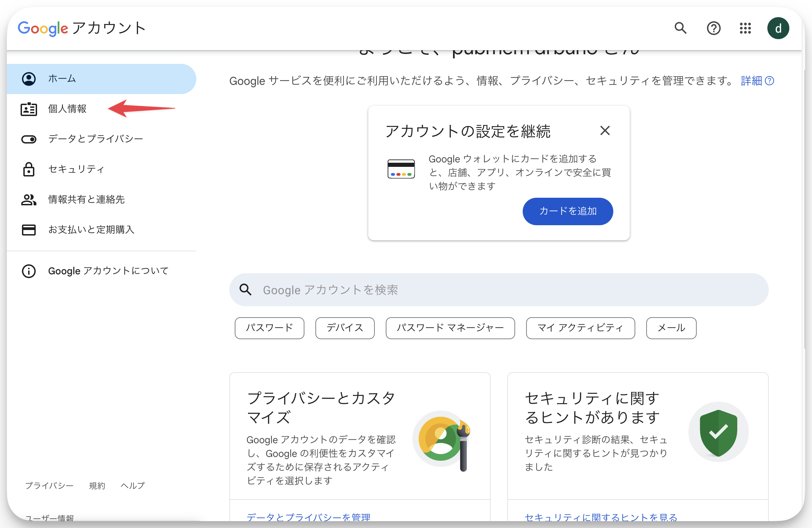Click the メール chip

671,328
